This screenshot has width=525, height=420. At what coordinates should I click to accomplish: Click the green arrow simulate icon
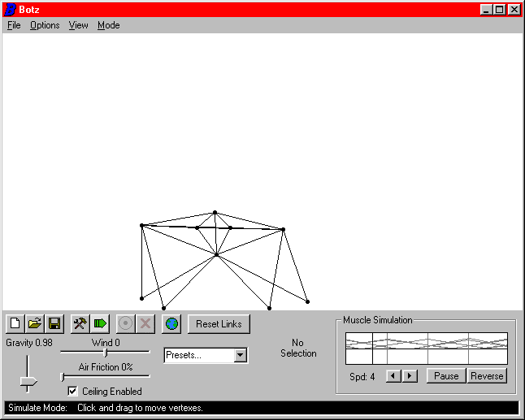(x=100, y=323)
